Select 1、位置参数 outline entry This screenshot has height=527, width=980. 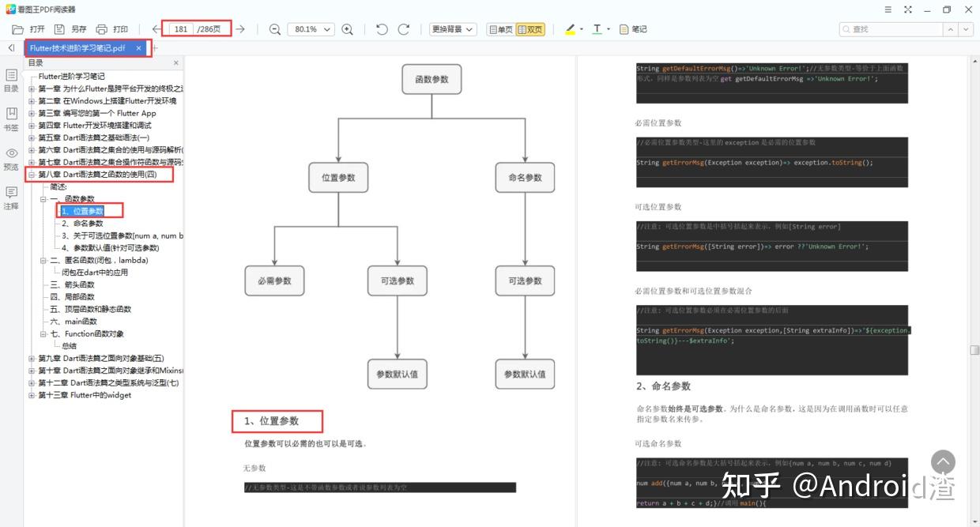coord(82,211)
